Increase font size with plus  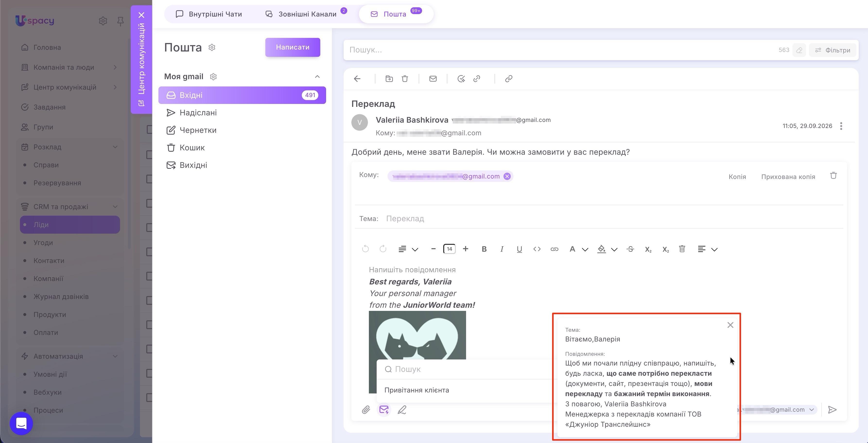pyautogui.click(x=465, y=249)
